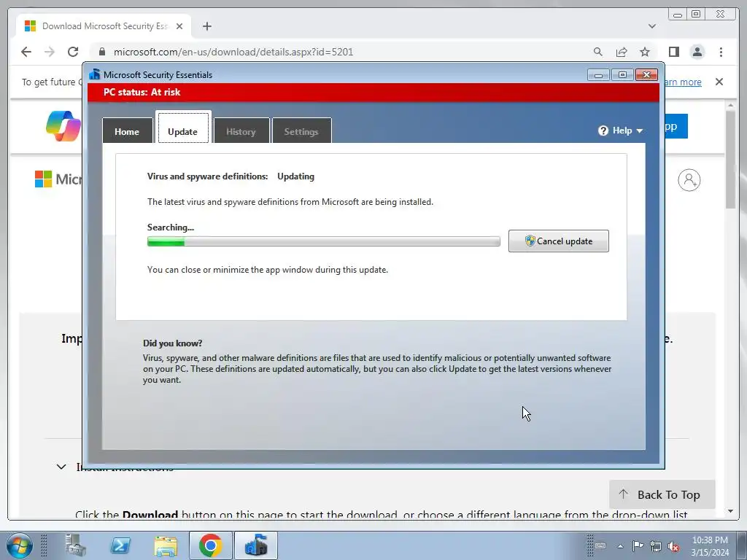Open the Windows Start menu
Screen dimensions: 747x560
point(19,545)
